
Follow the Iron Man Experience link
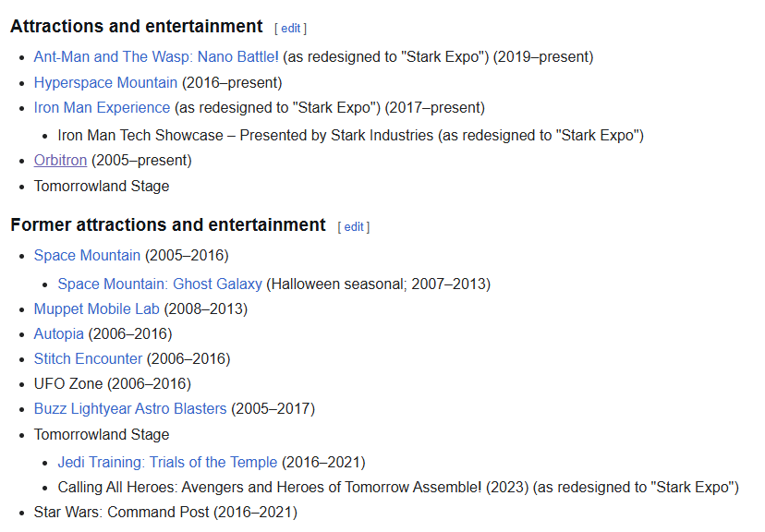click(102, 108)
